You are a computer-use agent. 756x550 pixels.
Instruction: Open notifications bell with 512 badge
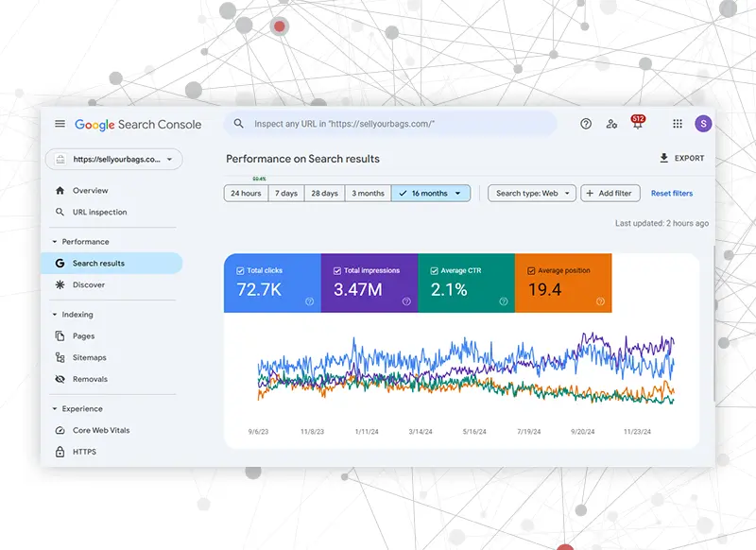pos(637,124)
